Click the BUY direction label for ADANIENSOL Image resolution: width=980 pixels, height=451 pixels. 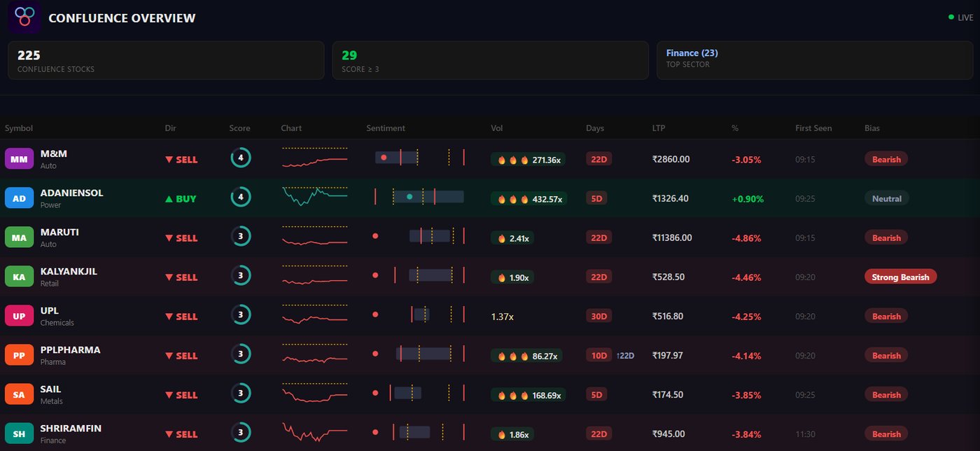(x=181, y=199)
